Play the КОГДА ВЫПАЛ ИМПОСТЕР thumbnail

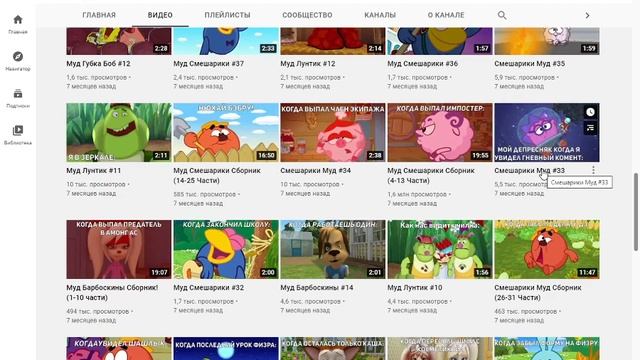(440, 132)
